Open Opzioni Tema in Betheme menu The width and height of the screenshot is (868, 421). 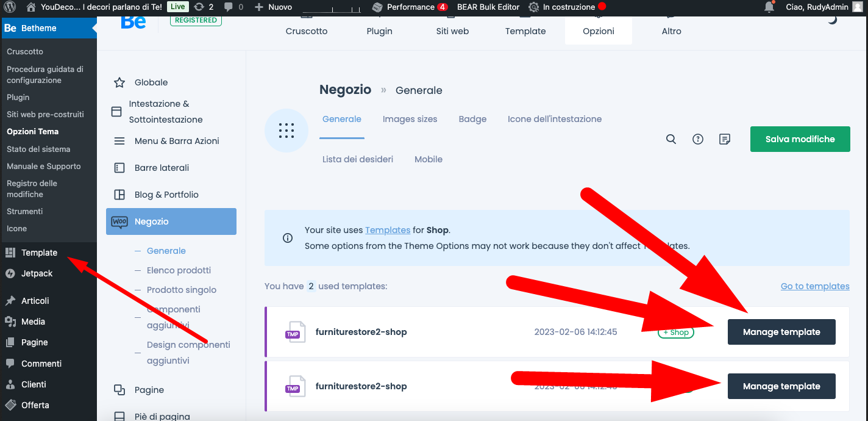[x=33, y=131]
